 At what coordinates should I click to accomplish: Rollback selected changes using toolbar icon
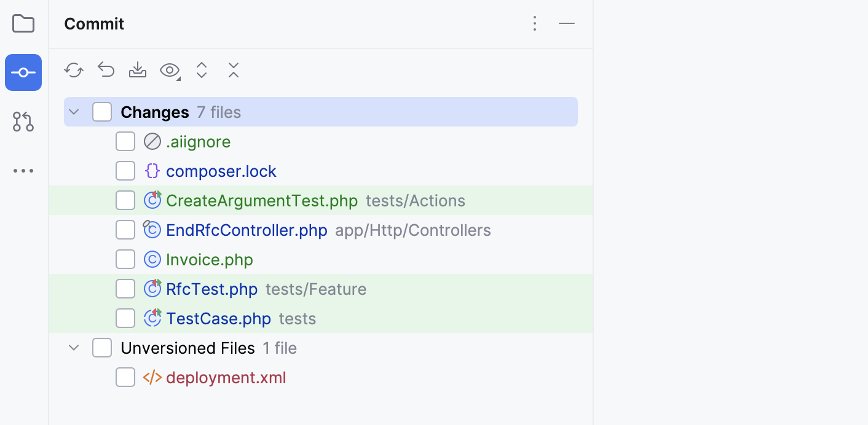pyautogui.click(x=106, y=70)
